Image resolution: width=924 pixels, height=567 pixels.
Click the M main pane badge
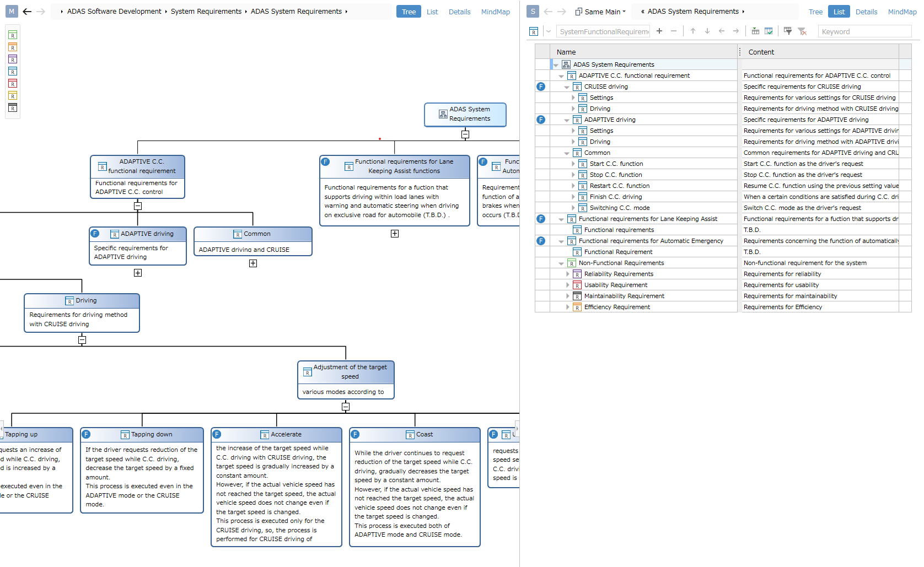coord(12,12)
